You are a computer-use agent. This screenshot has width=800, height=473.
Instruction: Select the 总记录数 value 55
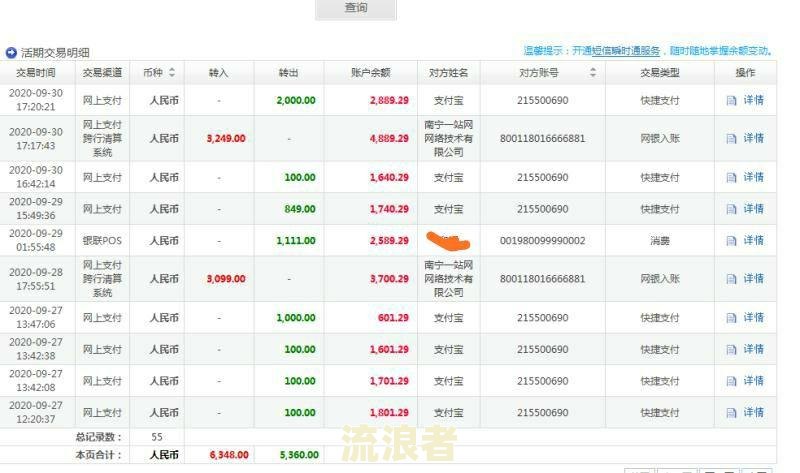coord(157,437)
